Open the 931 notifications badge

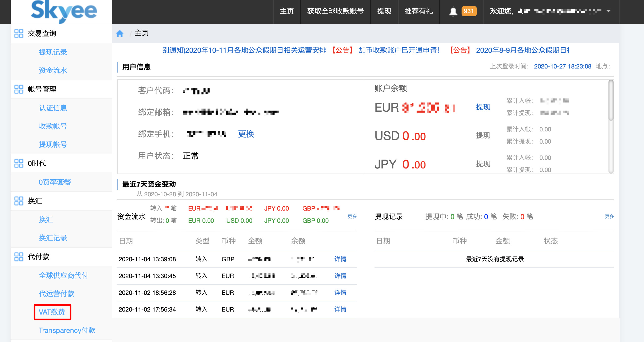click(469, 11)
